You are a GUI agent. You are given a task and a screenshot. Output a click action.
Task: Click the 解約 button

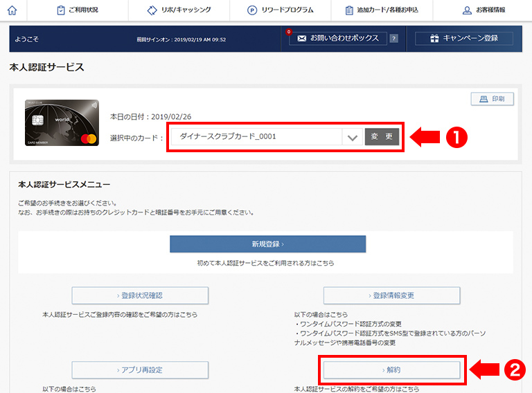point(391,369)
